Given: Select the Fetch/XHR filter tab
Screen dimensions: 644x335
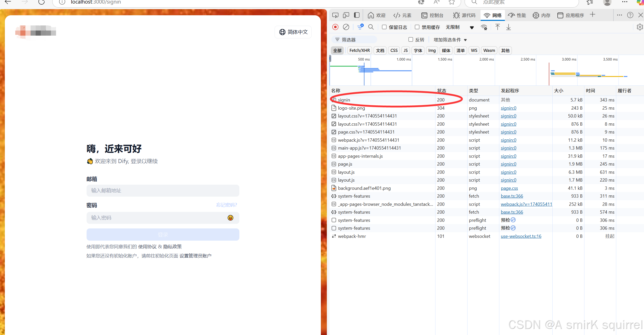Looking at the screenshot, I should 360,50.
